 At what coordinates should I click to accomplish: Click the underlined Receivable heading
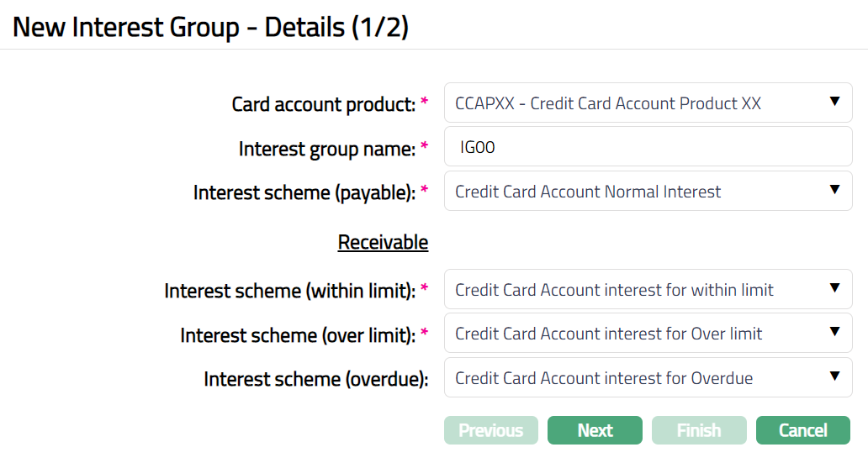383,243
